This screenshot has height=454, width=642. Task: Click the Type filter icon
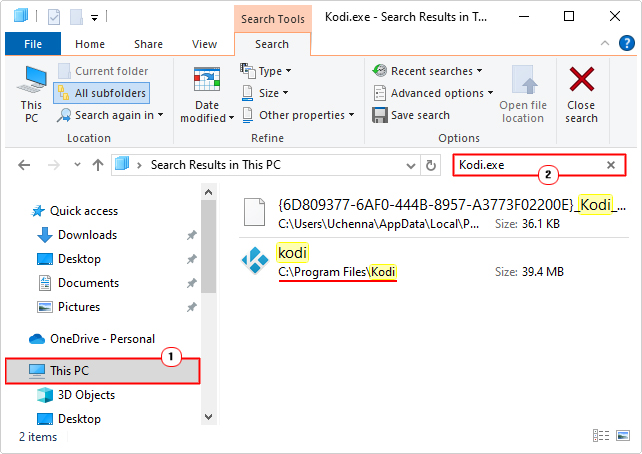click(247, 71)
